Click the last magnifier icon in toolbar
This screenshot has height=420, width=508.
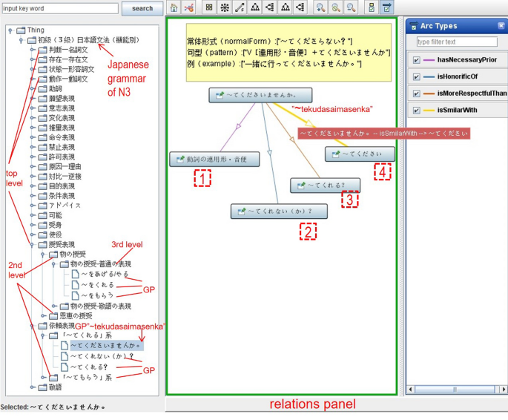click(x=351, y=8)
